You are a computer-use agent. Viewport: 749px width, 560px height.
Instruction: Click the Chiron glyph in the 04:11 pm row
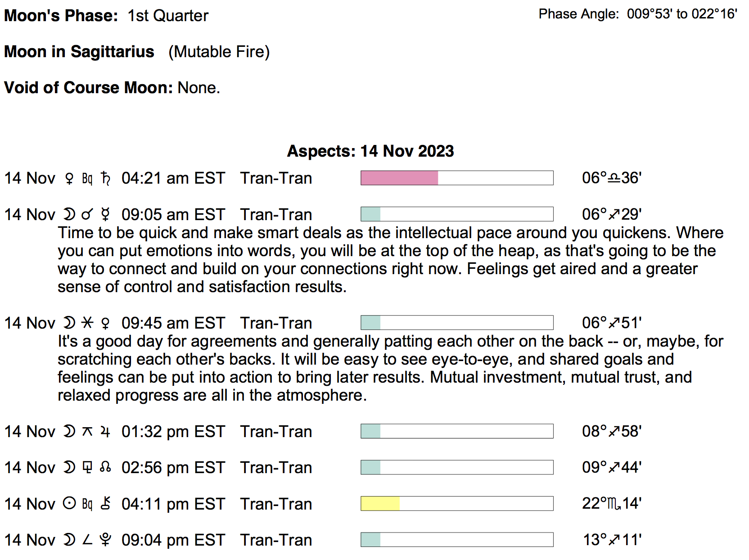click(x=105, y=503)
